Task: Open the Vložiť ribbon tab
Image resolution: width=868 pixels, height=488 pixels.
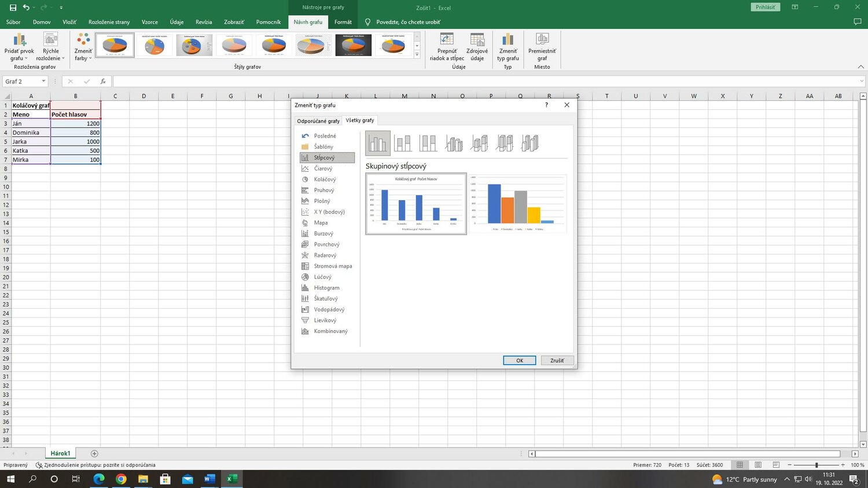Action: tap(69, 22)
